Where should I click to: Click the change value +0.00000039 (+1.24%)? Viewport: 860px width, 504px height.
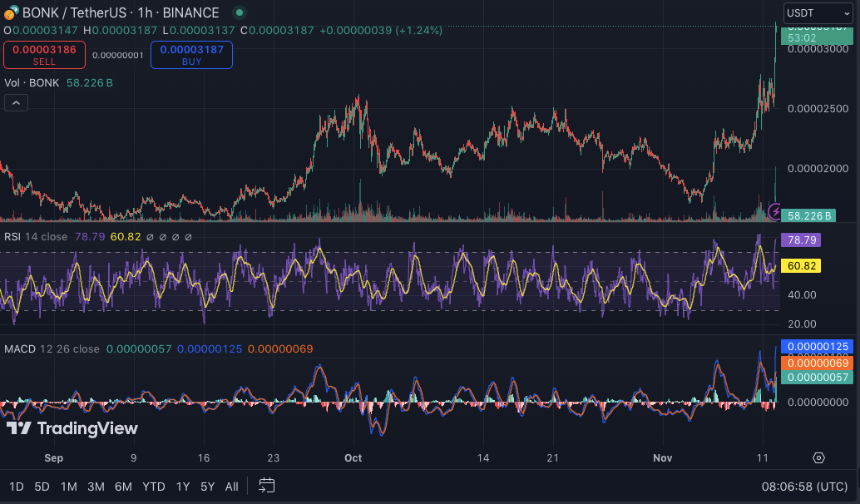click(381, 31)
